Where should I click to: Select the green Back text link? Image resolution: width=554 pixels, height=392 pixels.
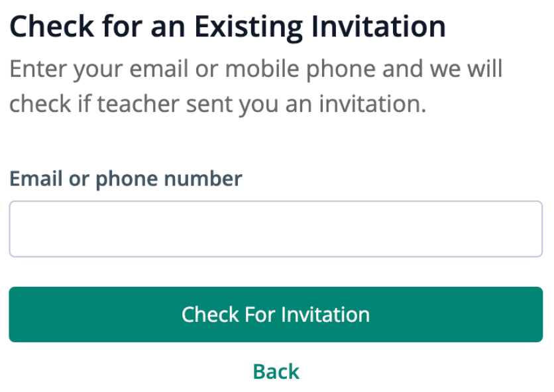point(276,371)
